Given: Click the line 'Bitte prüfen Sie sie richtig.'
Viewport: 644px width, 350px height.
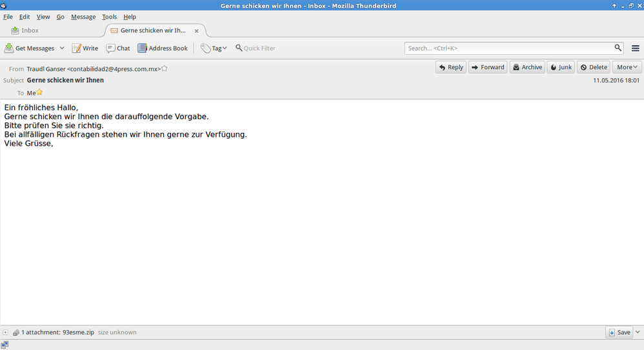Looking at the screenshot, I should pos(54,126).
